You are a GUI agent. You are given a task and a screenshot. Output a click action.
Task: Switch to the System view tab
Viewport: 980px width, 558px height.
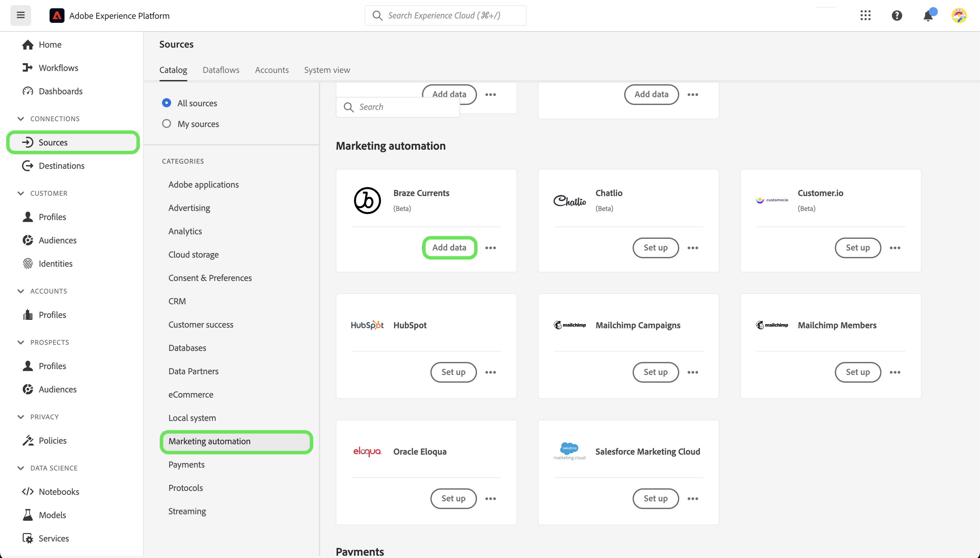[327, 70]
